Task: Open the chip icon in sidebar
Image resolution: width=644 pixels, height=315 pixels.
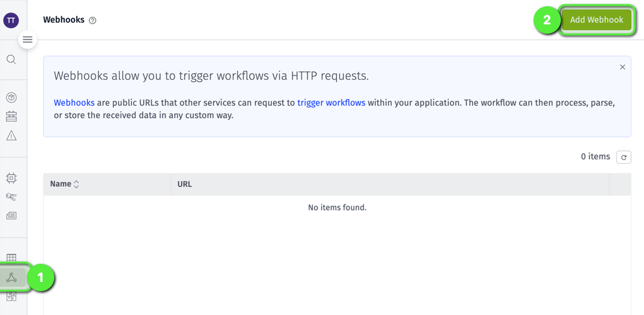Action: [x=11, y=178]
